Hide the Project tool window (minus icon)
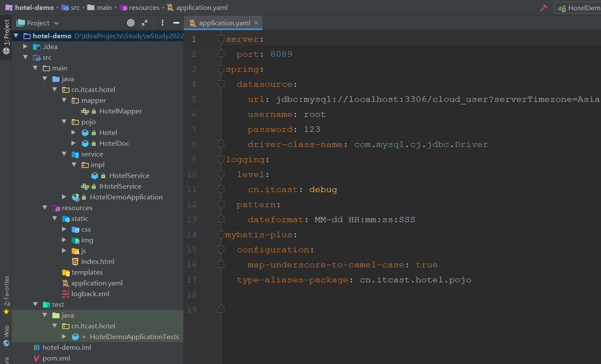 pyautogui.click(x=176, y=23)
